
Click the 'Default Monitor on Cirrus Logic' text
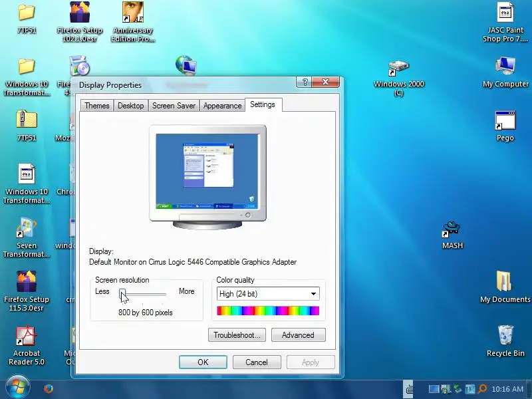193,262
